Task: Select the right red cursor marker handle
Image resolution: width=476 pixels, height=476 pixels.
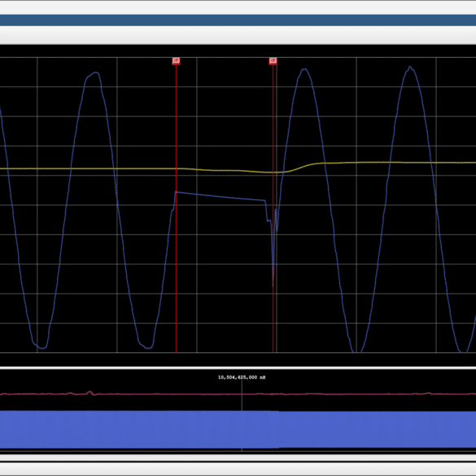Action: (x=273, y=61)
